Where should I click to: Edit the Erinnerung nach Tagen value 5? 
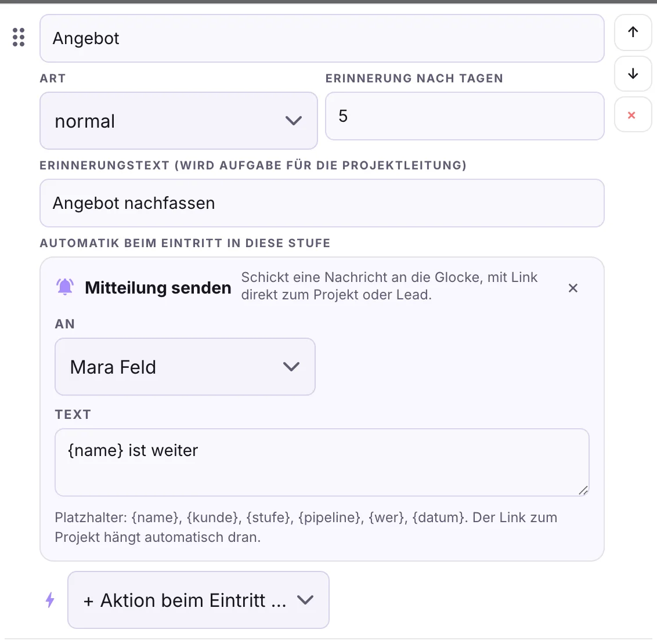point(465,116)
